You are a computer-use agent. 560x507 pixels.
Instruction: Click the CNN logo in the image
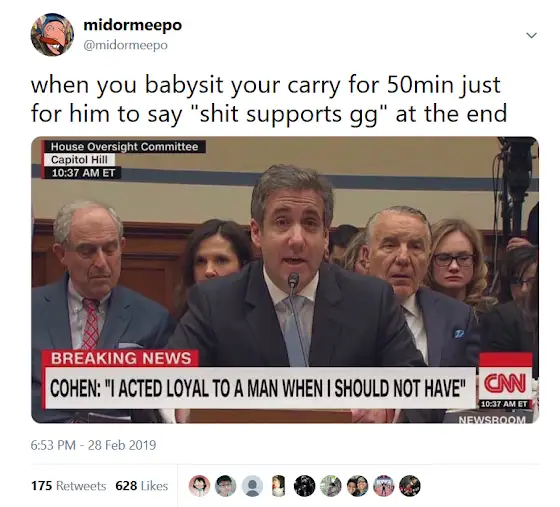(505, 383)
